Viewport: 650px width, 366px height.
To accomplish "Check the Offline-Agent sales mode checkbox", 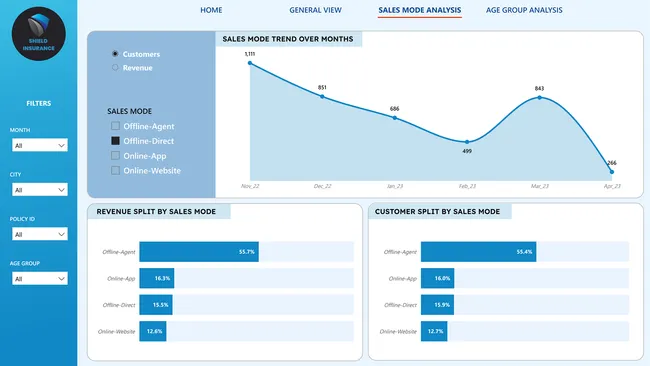I will tap(115, 126).
